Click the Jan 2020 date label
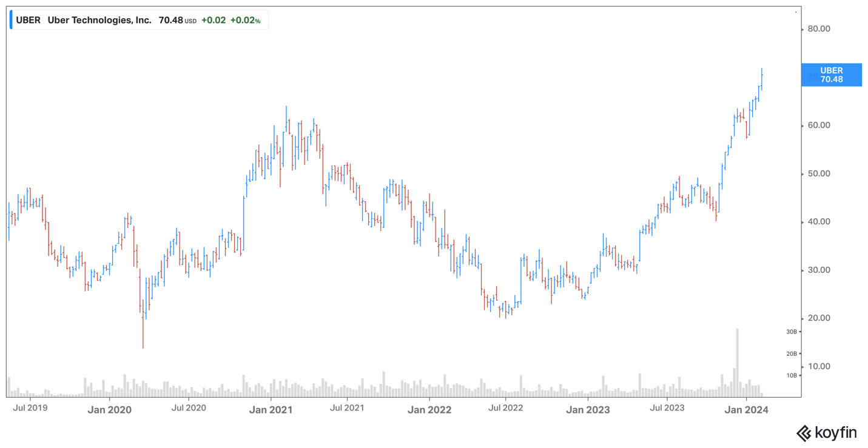This screenshot has height=448, width=868. pos(109,410)
